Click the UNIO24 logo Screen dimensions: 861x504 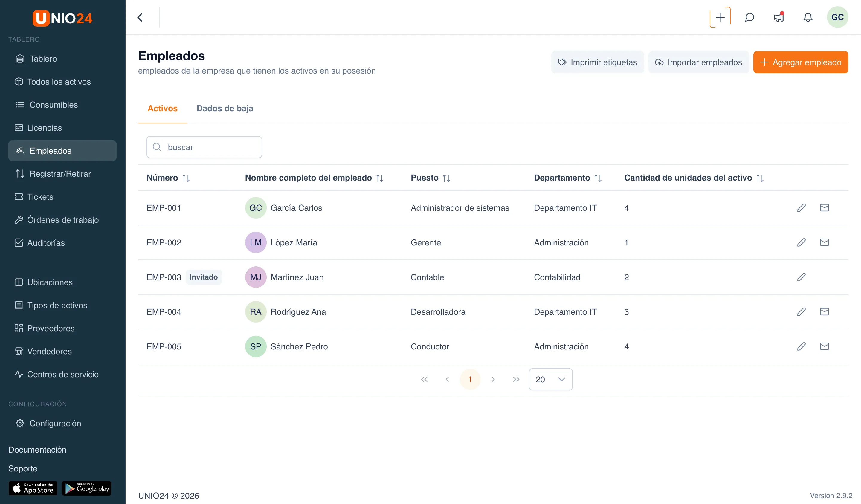click(62, 18)
